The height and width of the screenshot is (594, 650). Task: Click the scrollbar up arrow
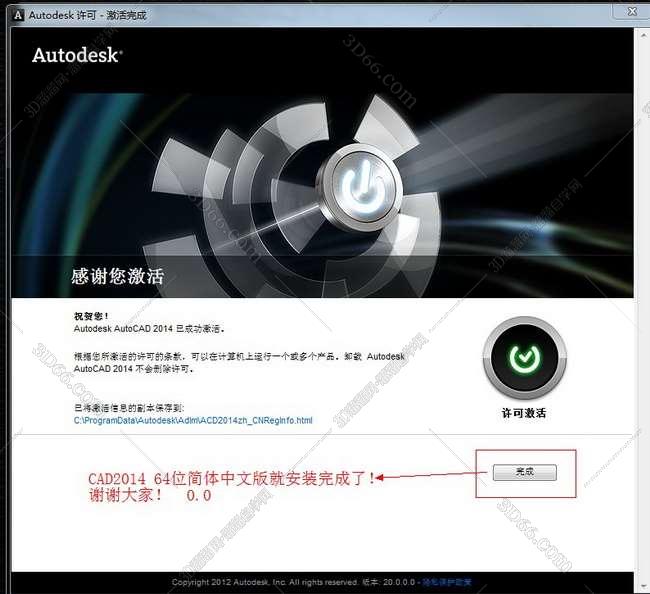[643, 34]
